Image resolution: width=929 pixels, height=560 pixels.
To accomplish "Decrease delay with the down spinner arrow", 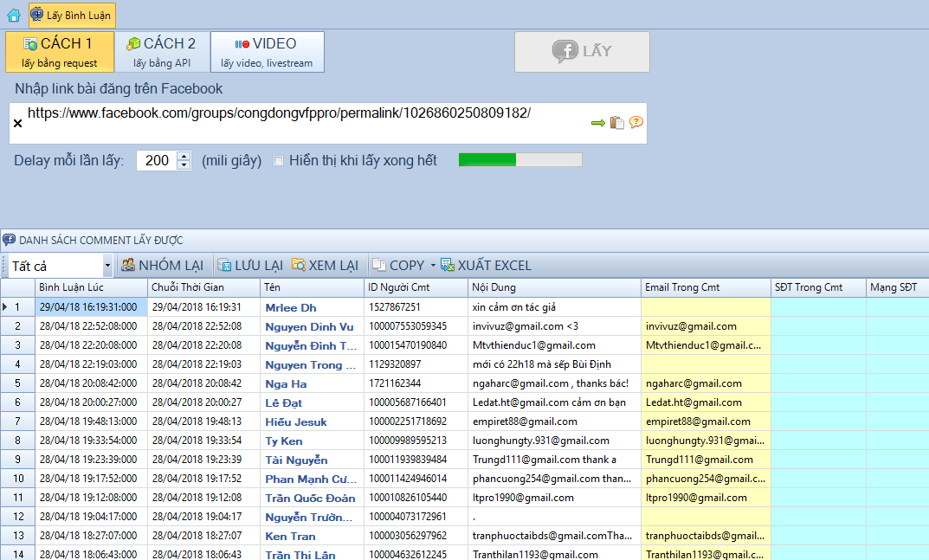I will coord(184,165).
